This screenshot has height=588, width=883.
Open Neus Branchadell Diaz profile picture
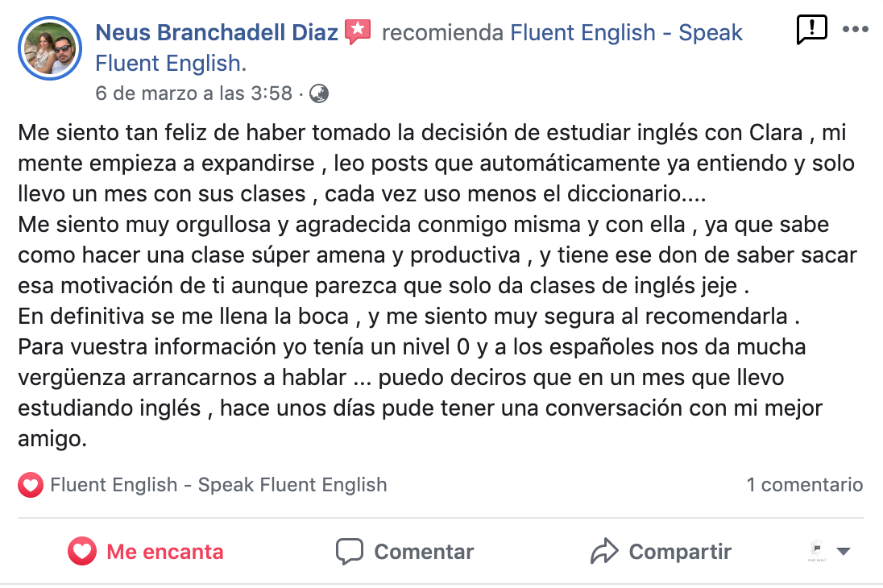pos(50,48)
